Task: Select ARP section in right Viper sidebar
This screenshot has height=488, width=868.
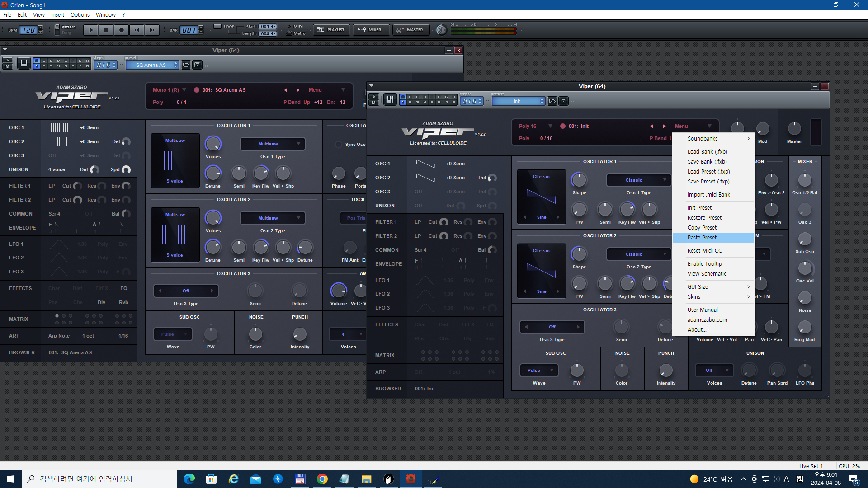Action: pos(380,372)
